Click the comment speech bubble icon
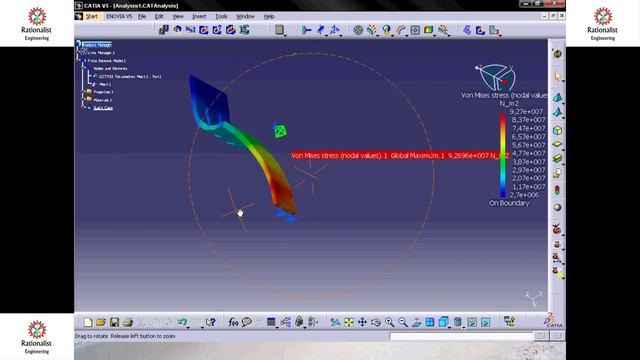 click(247, 322)
